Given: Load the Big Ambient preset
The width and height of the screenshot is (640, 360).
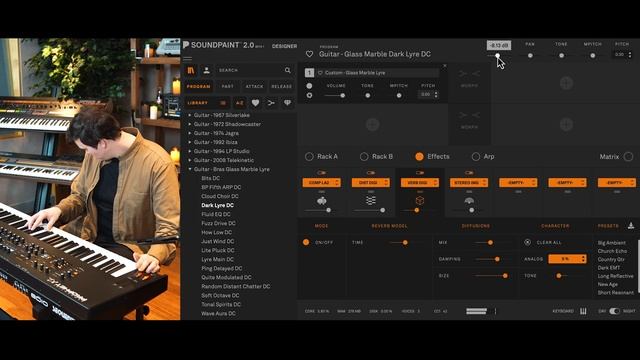Looking at the screenshot, I should 611,243.
